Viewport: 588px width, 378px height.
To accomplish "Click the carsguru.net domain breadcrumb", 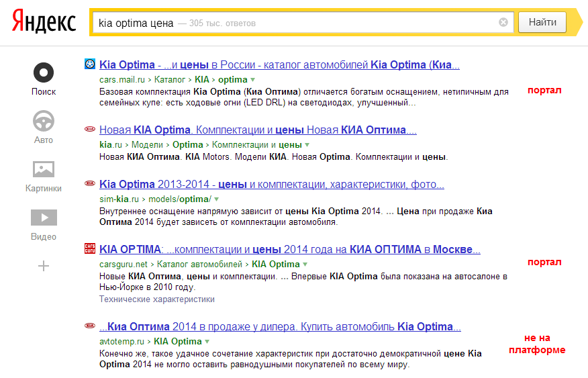I will [124, 265].
